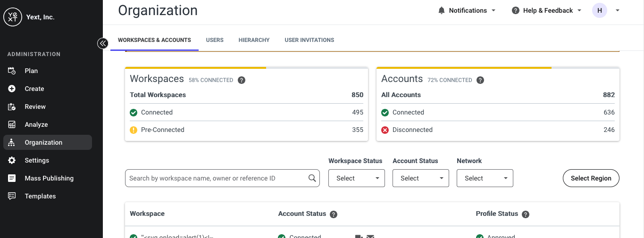Click the Create plus icon
Viewport: 644px width, 238px height.
click(x=12, y=89)
